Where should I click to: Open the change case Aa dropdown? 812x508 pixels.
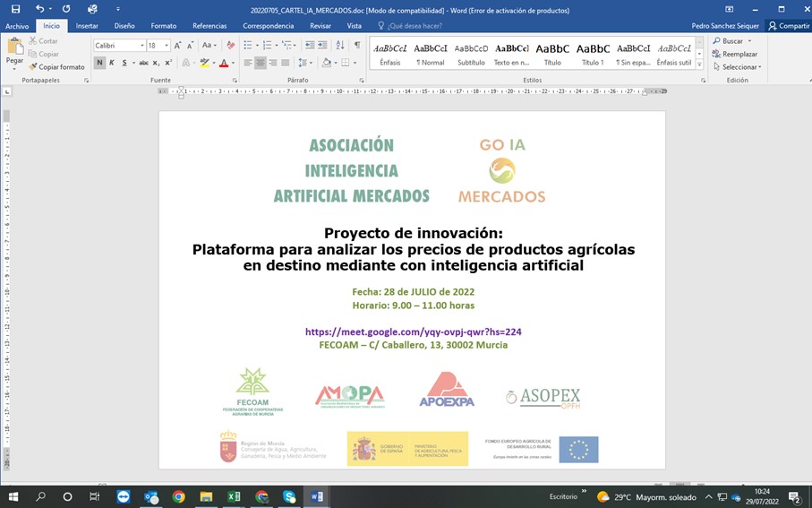pos(209,46)
